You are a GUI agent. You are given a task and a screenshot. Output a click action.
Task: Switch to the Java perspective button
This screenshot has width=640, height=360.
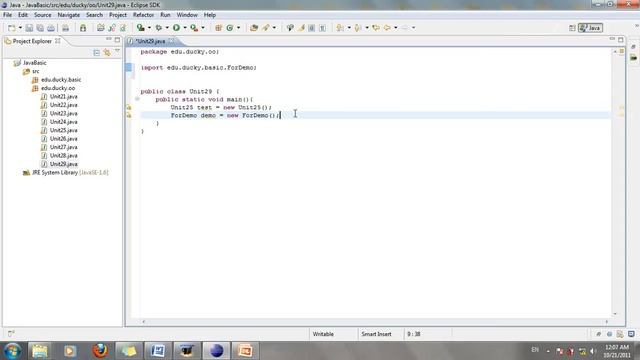click(x=591, y=28)
